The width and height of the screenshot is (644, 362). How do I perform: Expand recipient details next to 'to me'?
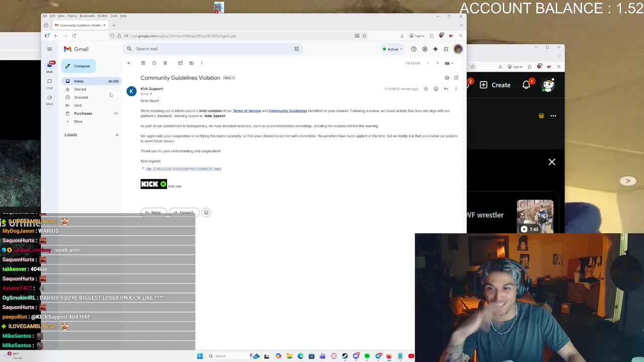tap(150, 94)
